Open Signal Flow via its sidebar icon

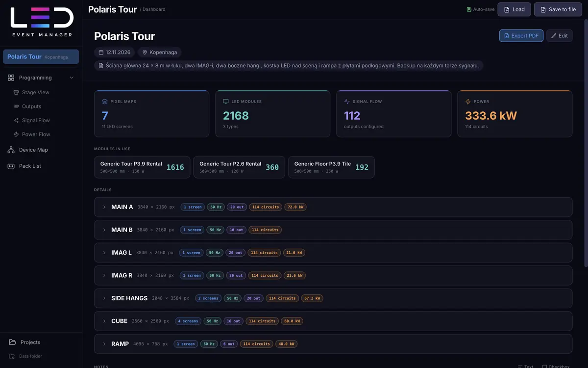[x=16, y=120]
